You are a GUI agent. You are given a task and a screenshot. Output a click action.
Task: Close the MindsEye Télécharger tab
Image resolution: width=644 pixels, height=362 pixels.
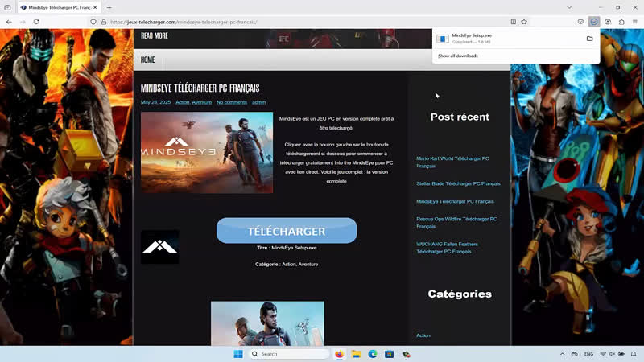95,7
